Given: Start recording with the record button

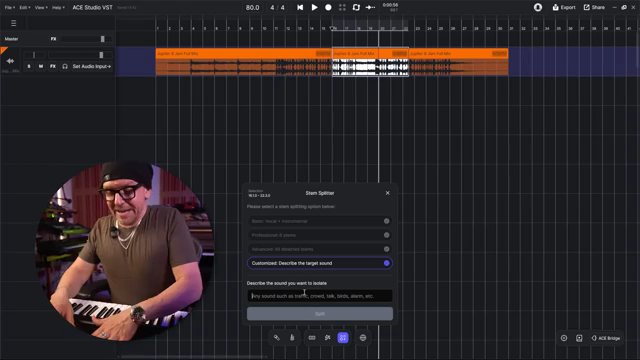Looking at the screenshot, I should point(328,7).
